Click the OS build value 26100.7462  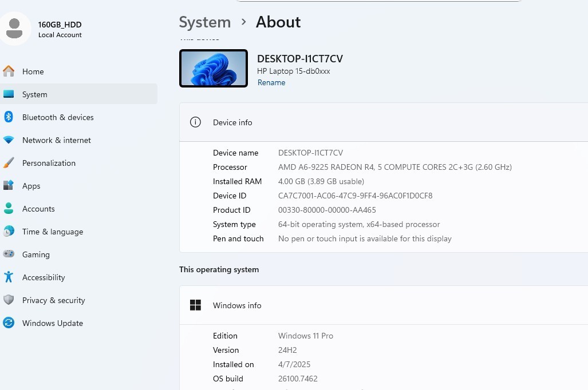click(x=298, y=379)
